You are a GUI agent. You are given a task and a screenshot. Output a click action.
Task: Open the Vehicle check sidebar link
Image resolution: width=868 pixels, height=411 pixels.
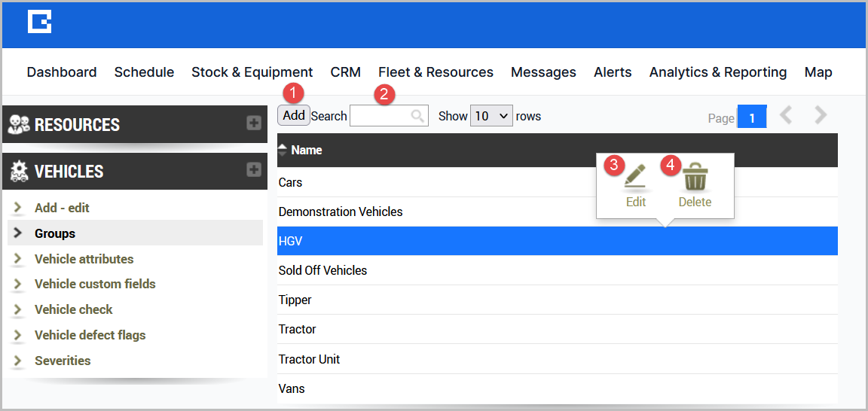pos(73,309)
